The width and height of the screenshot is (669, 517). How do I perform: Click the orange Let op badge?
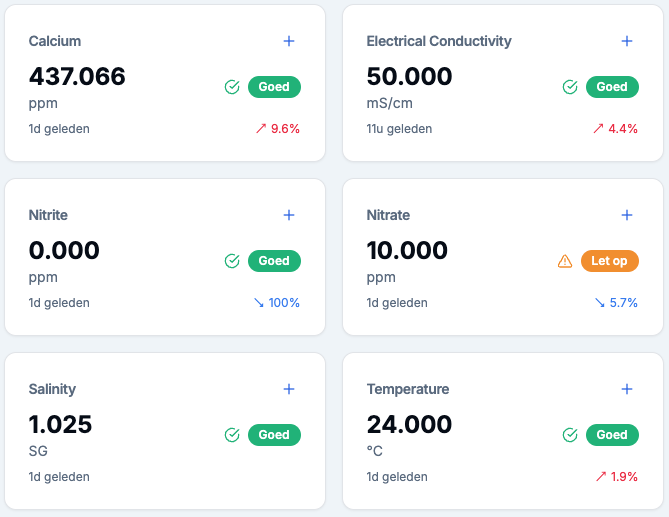coord(609,261)
